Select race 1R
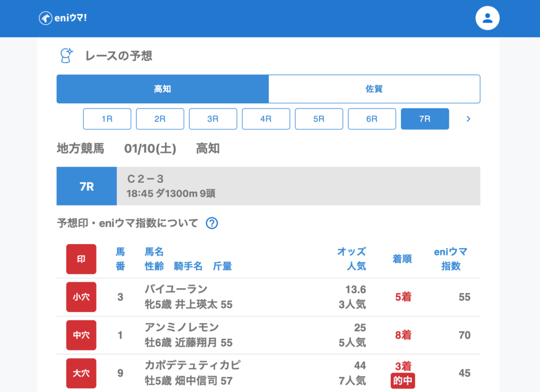Screen dimensions: 540x392 (107, 119)
